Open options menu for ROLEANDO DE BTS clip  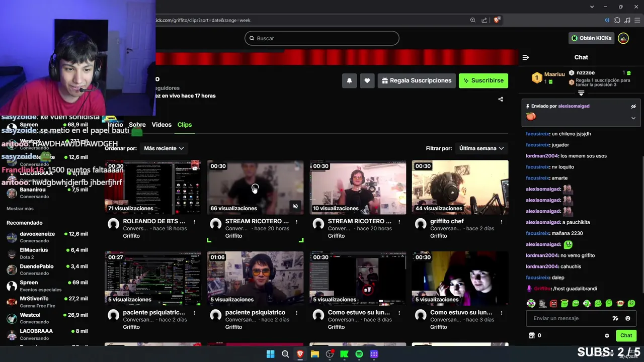pos(194,222)
